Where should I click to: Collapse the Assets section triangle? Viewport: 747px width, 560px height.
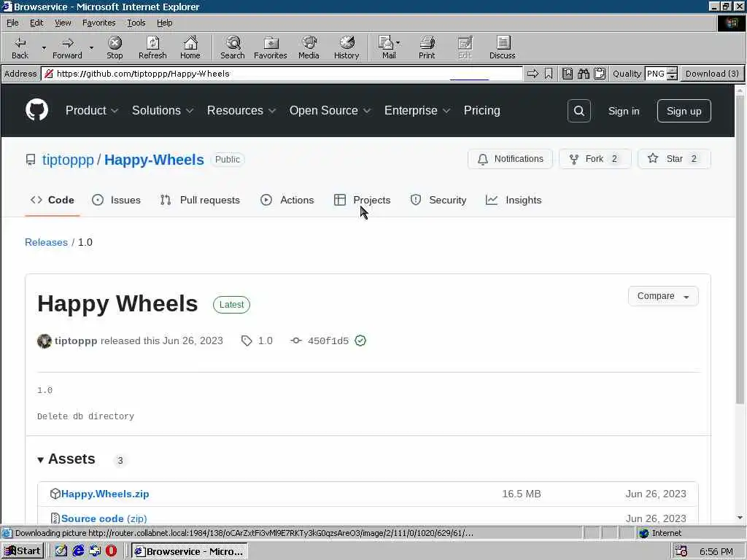point(41,459)
